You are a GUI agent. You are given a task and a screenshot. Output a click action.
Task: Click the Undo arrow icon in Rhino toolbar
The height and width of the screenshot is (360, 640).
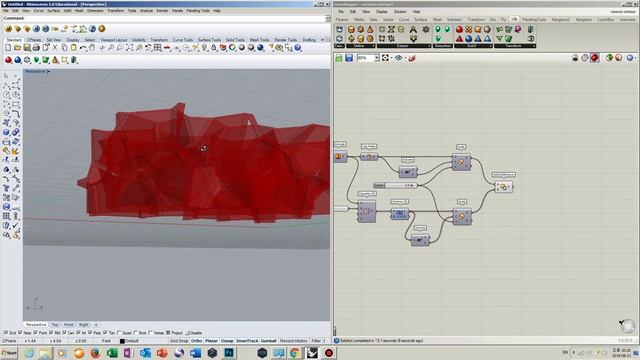pos(83,48)
